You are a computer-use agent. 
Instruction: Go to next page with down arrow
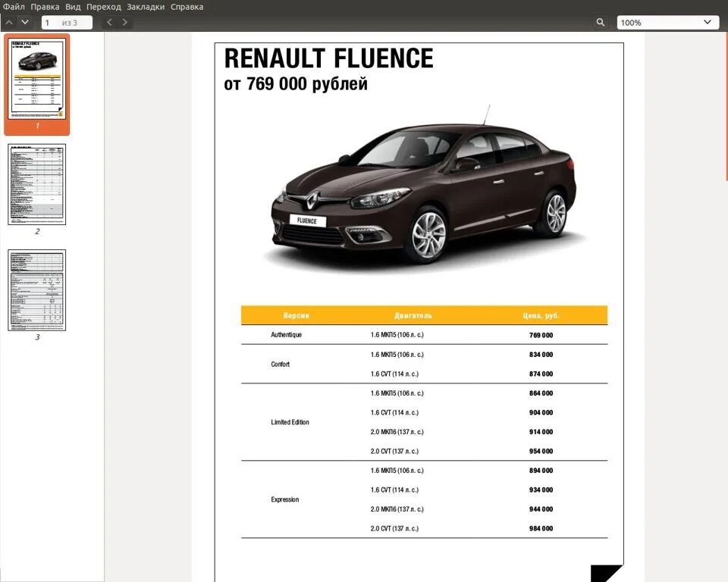[25, 22]
